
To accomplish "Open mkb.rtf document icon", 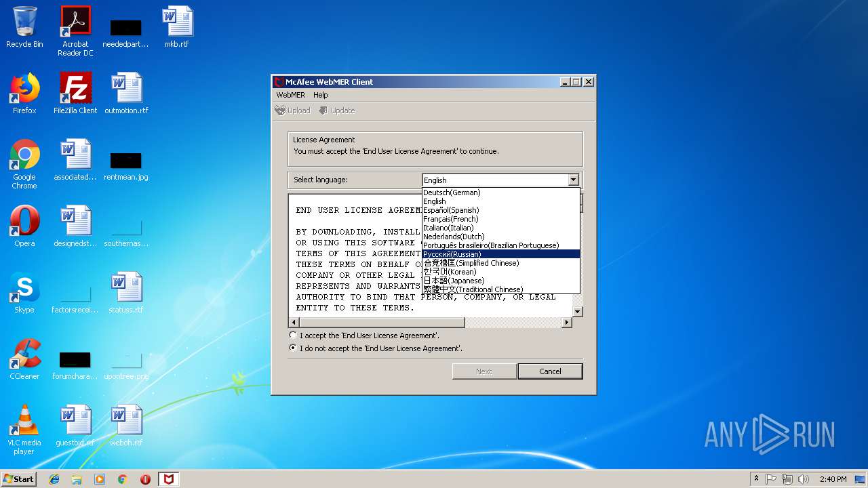I will pos(176,27).
